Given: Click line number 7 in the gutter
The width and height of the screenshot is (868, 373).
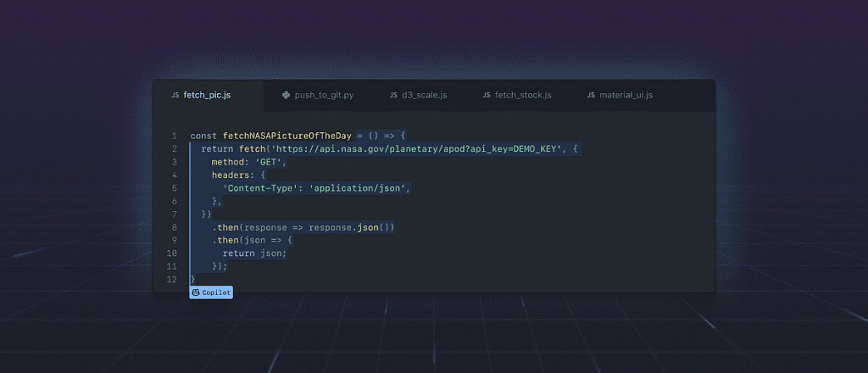Looking at the screenshot, I should [x=175, y=214].
